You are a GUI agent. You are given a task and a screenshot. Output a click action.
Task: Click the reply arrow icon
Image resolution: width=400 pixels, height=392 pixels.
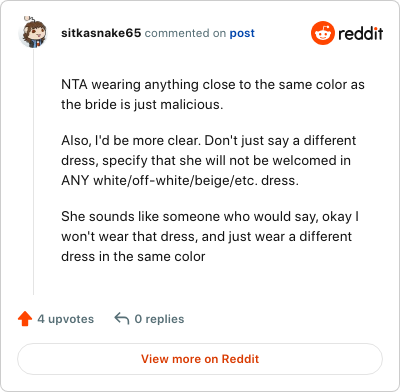pos(122,318)
